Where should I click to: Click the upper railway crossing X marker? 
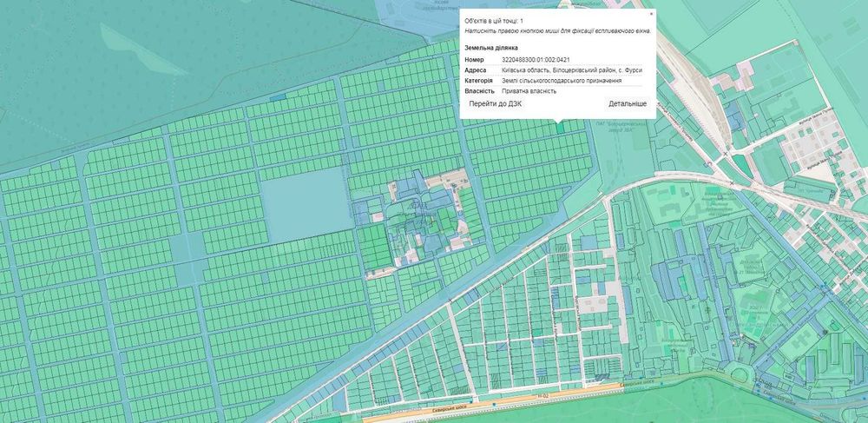725,154
